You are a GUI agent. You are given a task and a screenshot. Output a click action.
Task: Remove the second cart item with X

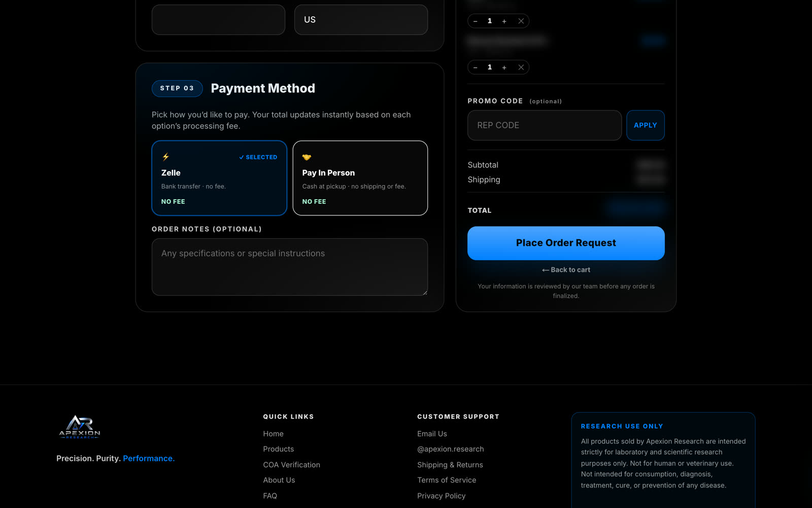point(521,68)
